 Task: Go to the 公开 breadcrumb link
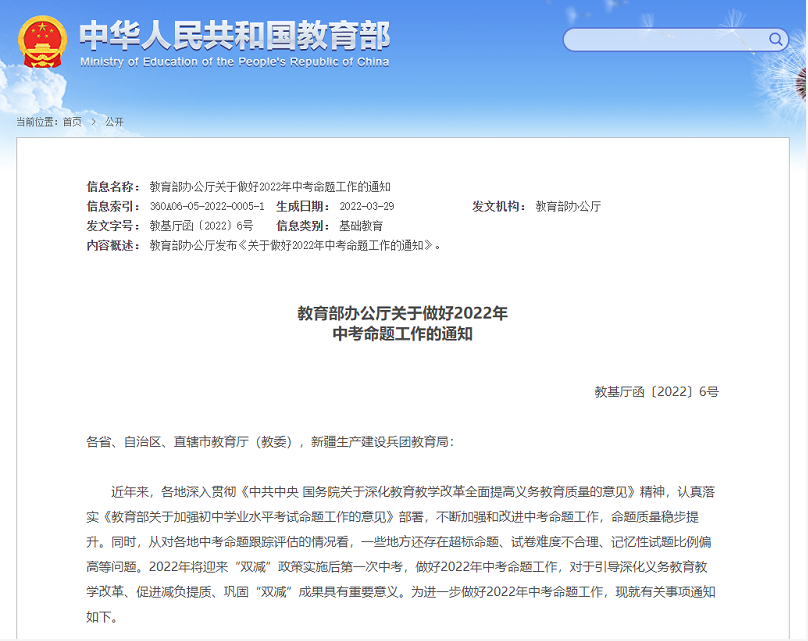tap(114, 122)
